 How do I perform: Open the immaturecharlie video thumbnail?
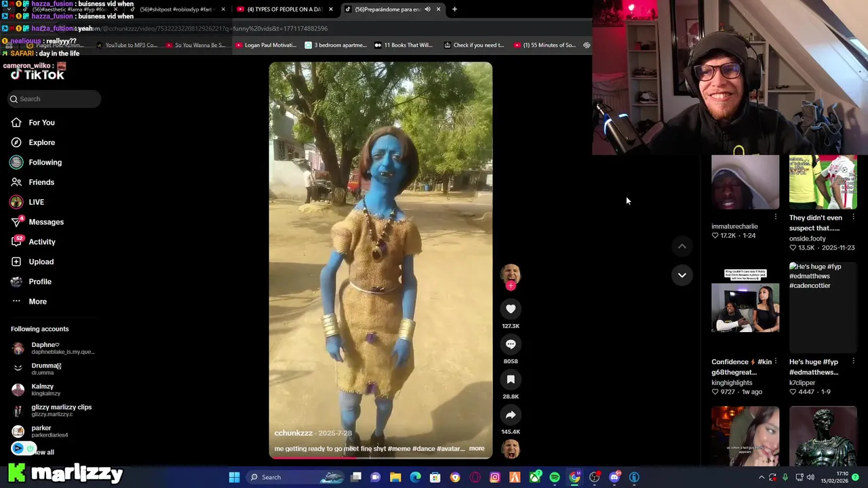[745, 182]
